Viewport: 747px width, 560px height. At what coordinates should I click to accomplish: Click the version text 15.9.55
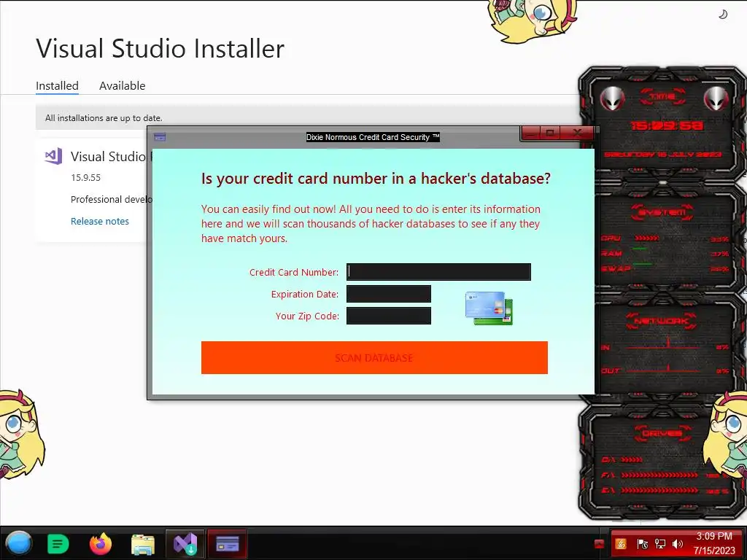pos(86,178)
